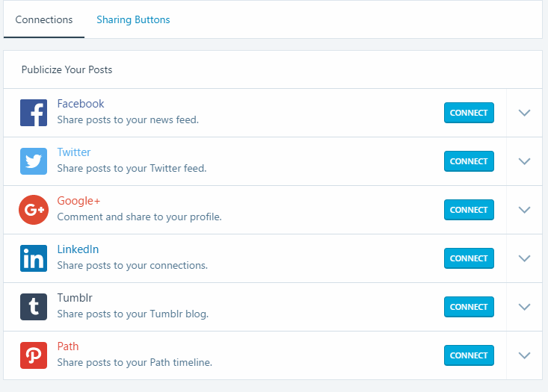Expand the LinkedIn connection chevron
Screen dimensions: 548x392
(x=524, y=258)
